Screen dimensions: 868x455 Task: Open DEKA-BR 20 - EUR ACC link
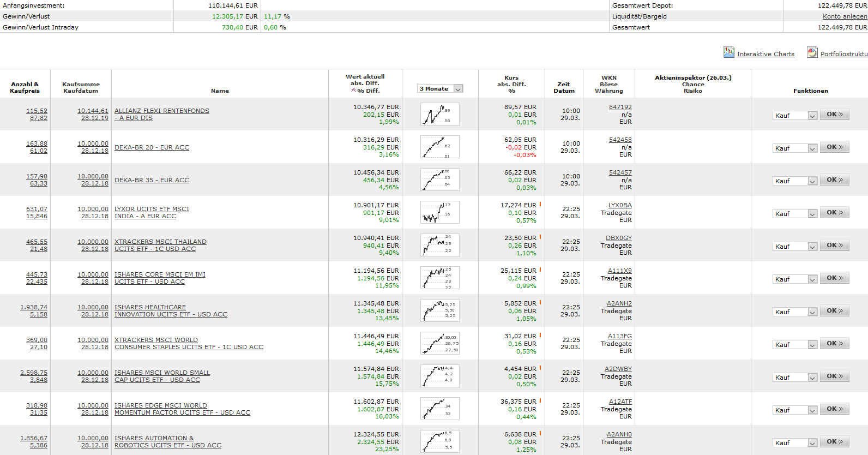[x=152, y=147]
